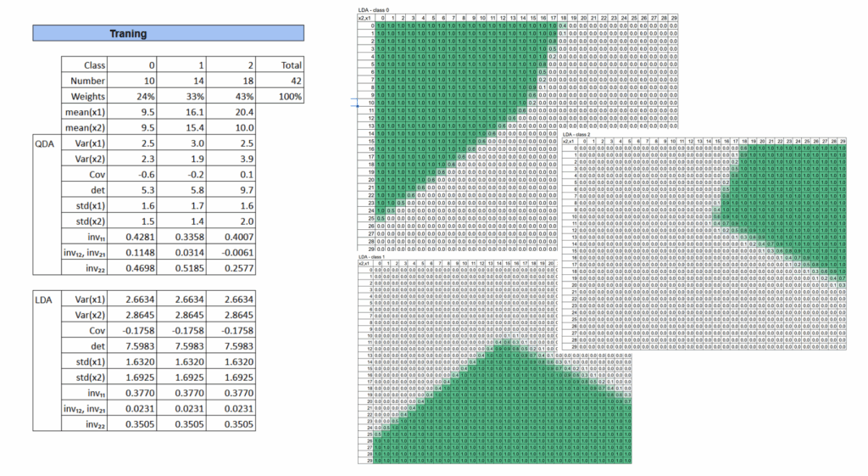Image resolution: width=868 pixels, height=476 pixels.
Task: Select the '100%' total weights cell
Action: pos(280,96)
